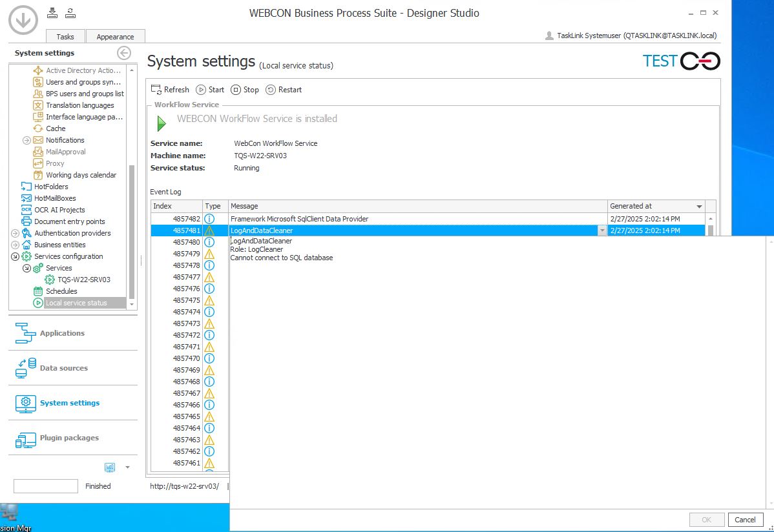Viewport: 774px width, 532px height.
Task: Select event log row 4857482
Action: pyautogui.click(x=428, y=219)
